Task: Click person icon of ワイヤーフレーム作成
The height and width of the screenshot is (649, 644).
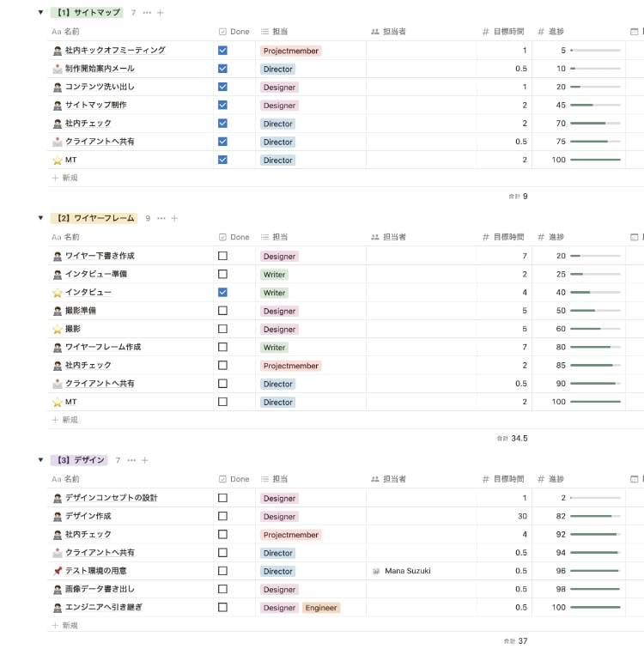Action: (x=58, y=348)
